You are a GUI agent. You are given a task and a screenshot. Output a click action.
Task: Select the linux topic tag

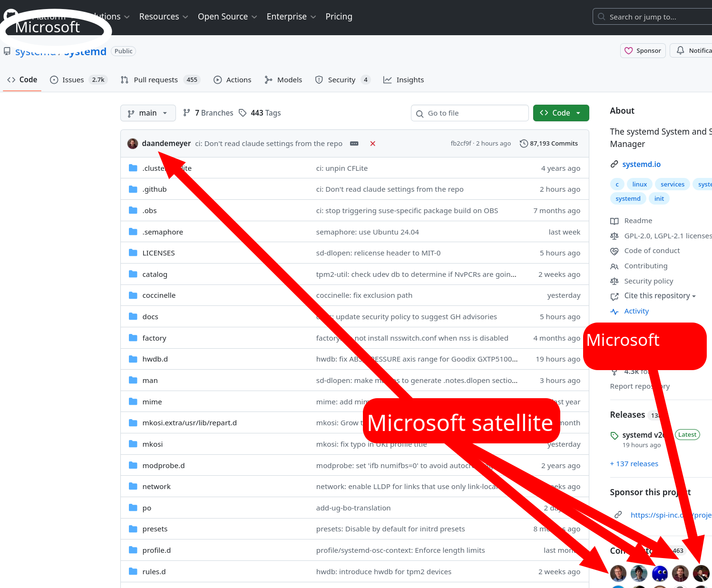tap(639, 185)
